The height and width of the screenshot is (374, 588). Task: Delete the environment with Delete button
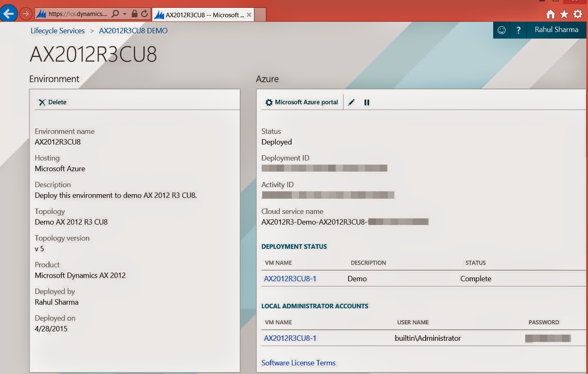(53, 102)
